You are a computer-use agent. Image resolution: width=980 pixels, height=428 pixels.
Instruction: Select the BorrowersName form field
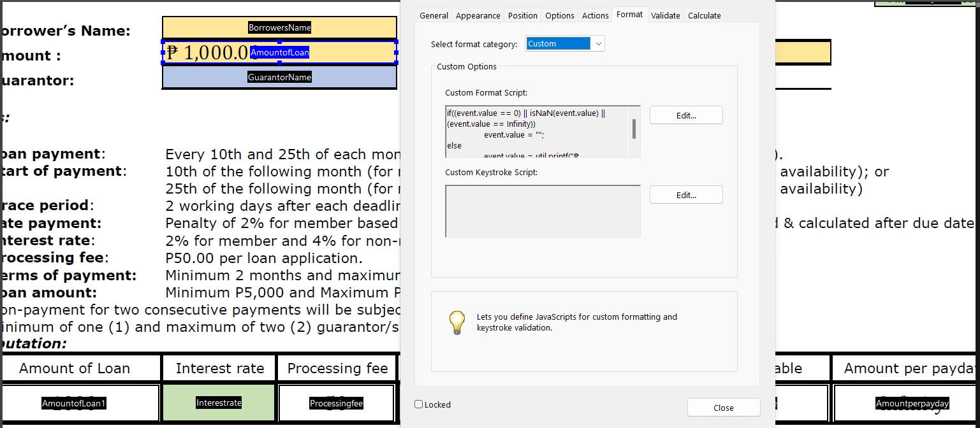(279, 27)
